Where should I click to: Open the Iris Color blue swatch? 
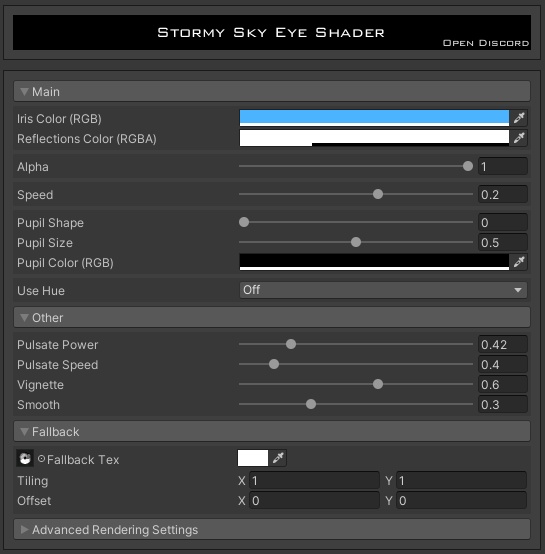(374, 118)
